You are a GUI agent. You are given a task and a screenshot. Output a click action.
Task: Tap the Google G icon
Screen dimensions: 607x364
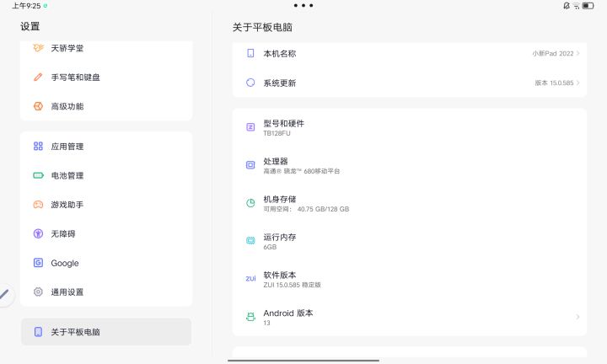tap(38, 263)
